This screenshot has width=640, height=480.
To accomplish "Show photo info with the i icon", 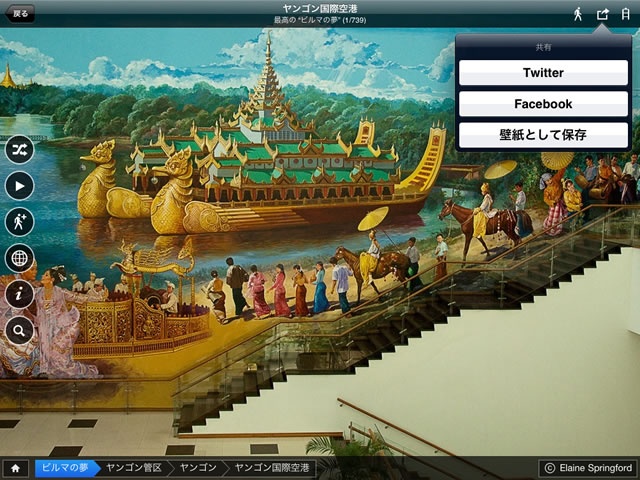I will 20,294.
